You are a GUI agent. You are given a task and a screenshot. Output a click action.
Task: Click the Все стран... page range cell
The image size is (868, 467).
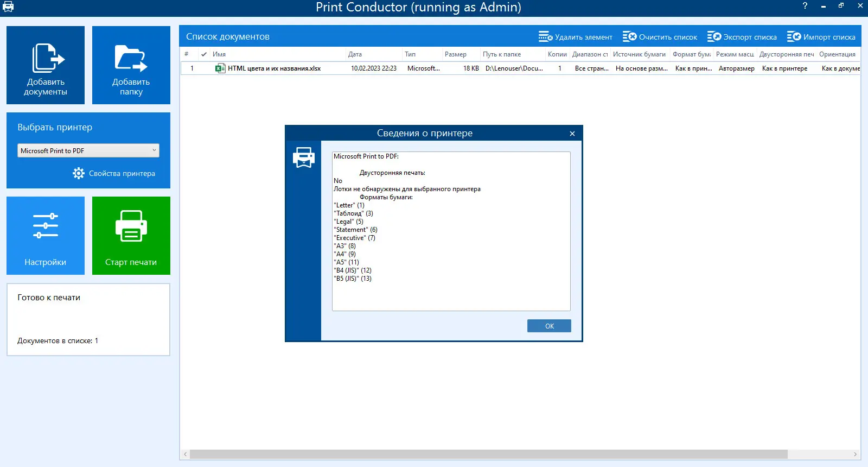(x=592, y=68)
